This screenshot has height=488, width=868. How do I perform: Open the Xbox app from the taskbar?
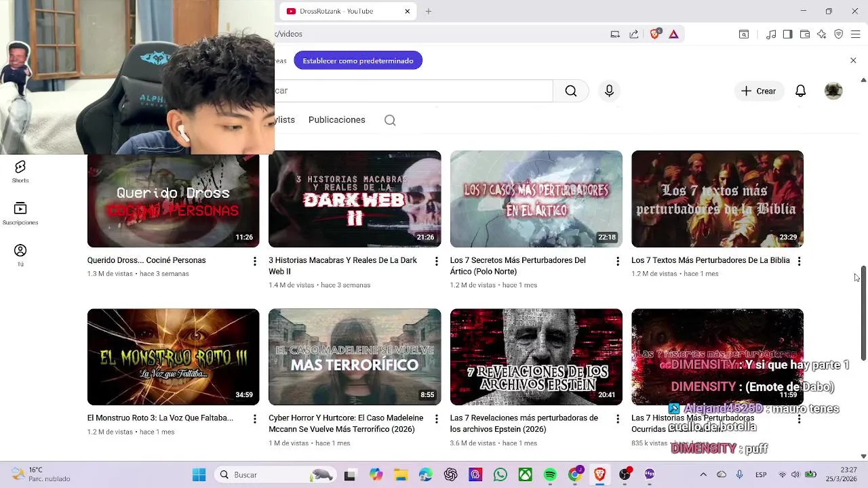(526, 474)
